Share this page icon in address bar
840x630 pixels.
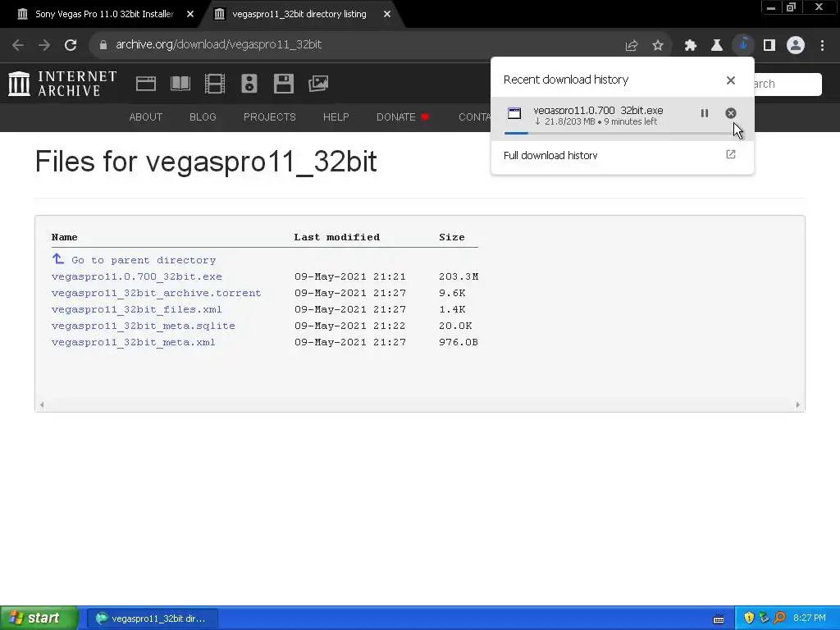(631, 46)
